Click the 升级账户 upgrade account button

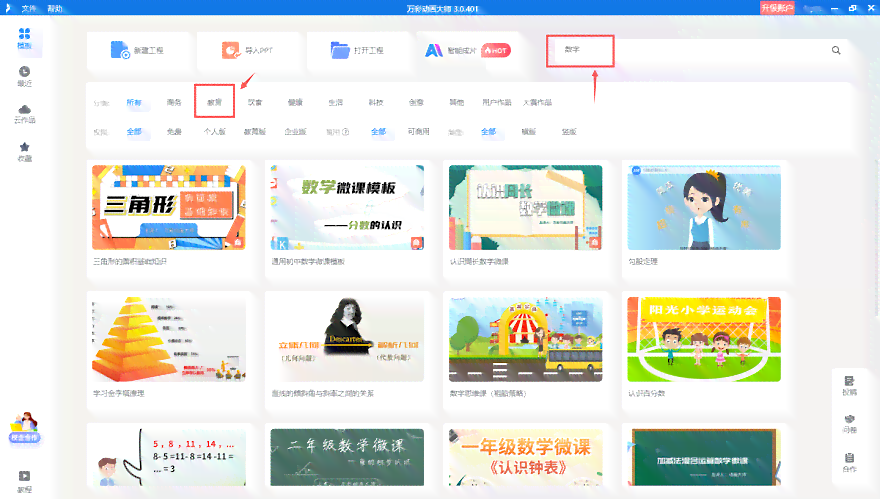777,8
